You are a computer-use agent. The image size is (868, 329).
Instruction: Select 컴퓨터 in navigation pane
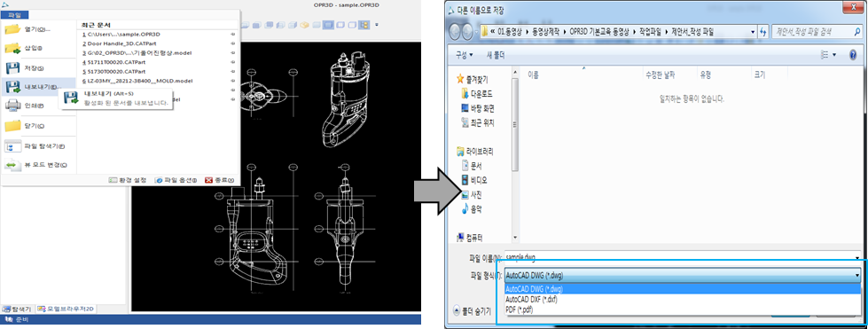tap(469, 238)
